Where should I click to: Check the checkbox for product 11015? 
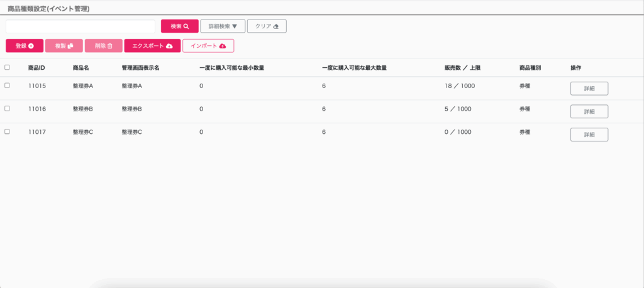coord(7,86)
